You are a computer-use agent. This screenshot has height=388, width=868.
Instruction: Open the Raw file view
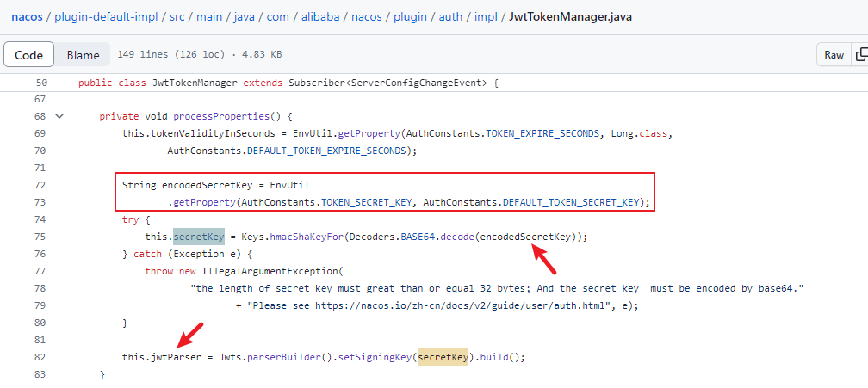point(834,55)
